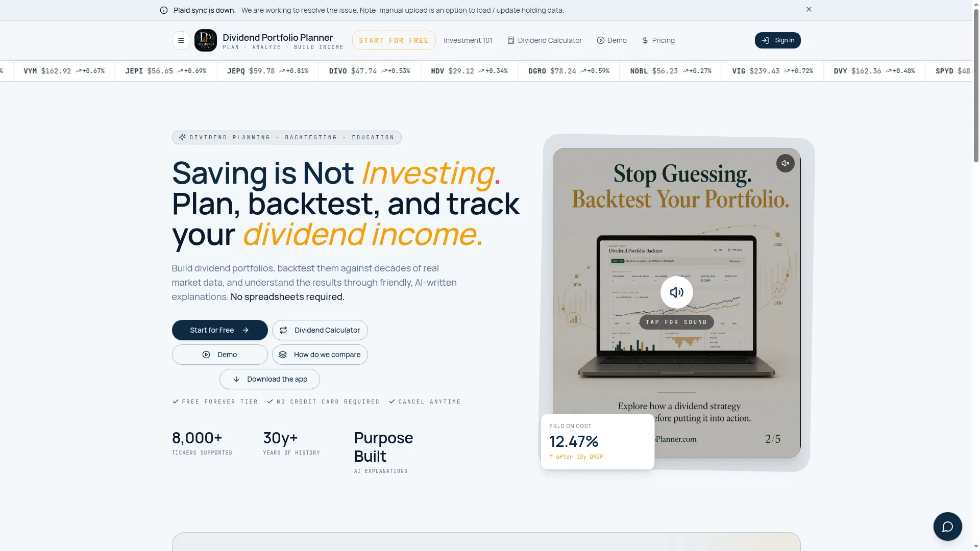Click How do we compare button
This screenshot has height=551, width=980.
click(320, 355)
